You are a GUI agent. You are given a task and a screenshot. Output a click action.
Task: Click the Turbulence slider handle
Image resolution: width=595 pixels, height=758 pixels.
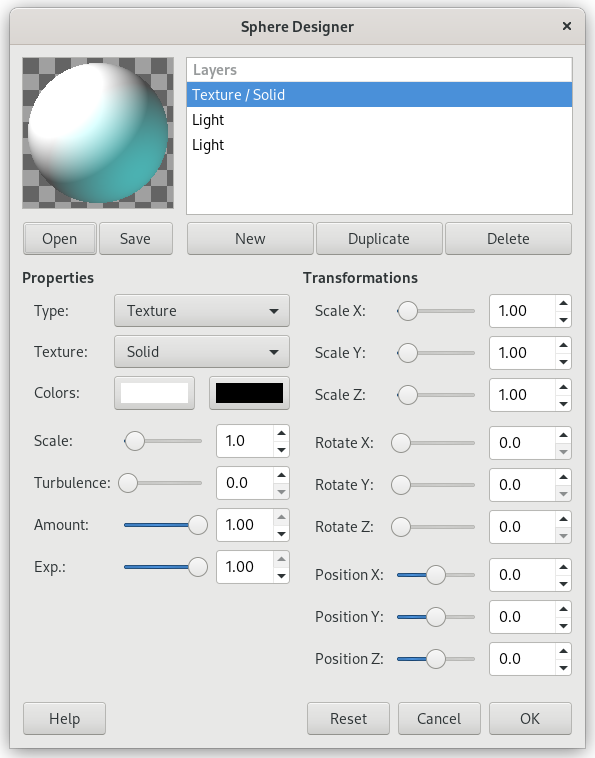tap(128, 483)
